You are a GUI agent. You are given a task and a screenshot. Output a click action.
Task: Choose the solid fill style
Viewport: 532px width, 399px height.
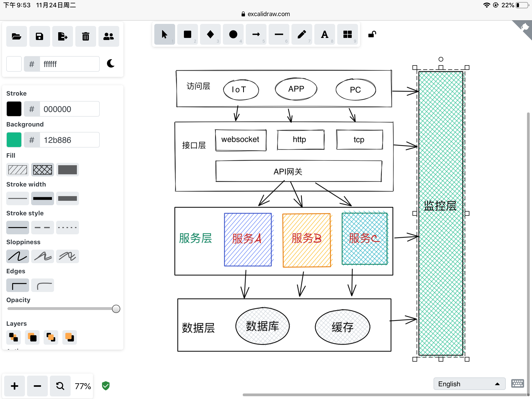68,170
